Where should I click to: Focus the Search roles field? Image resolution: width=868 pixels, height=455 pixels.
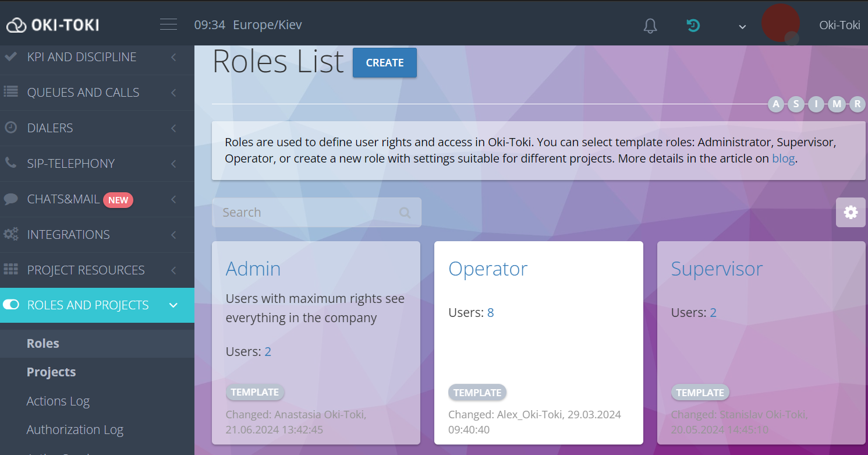click(x=316, y=212)
